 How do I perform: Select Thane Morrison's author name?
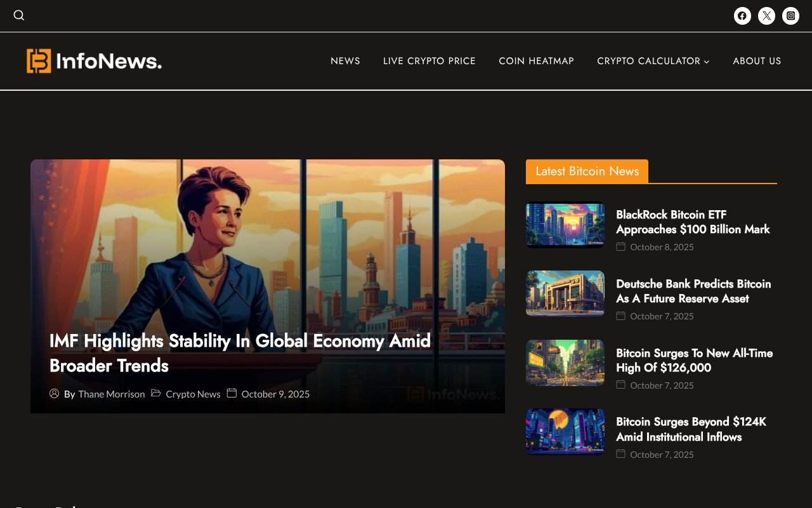(112, 394)
